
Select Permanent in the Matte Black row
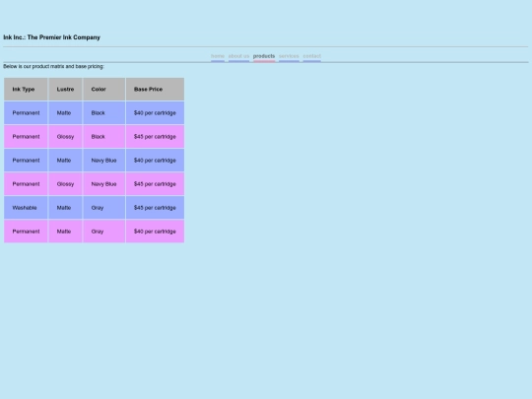(26, 113)
